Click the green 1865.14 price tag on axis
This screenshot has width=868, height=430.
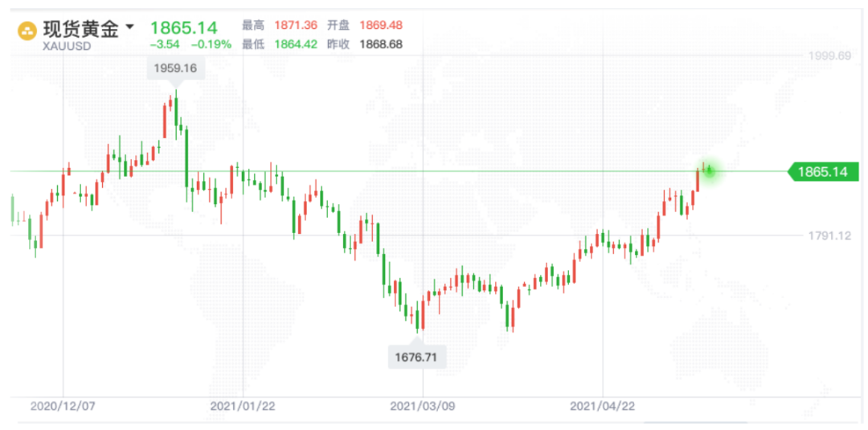tap(822, 171)
